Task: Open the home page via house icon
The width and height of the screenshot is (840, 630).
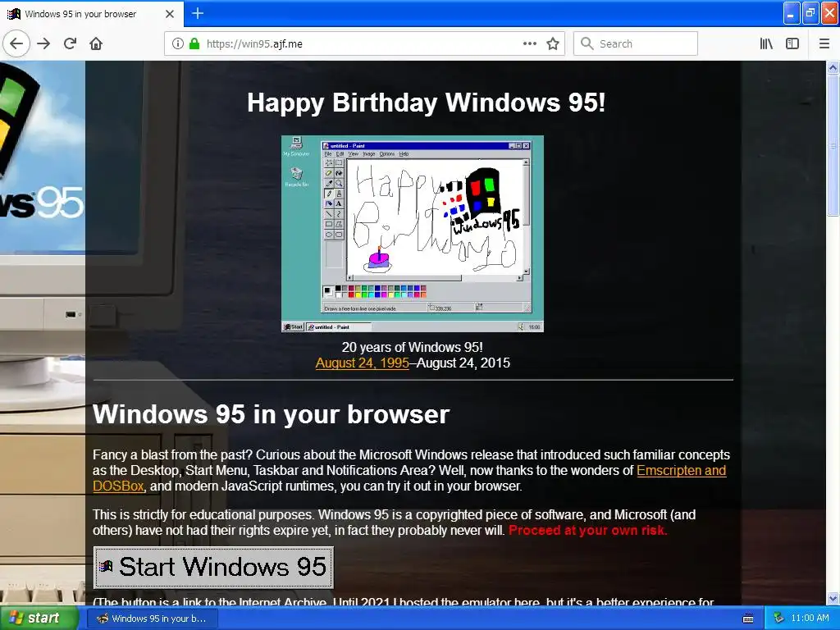Action: 96,43
